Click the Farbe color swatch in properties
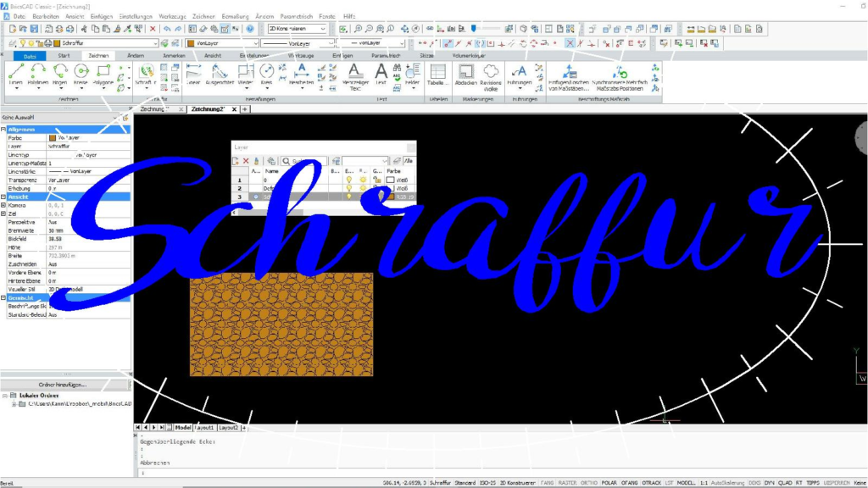This screenshot has width=868, height=488. point(53,138)
